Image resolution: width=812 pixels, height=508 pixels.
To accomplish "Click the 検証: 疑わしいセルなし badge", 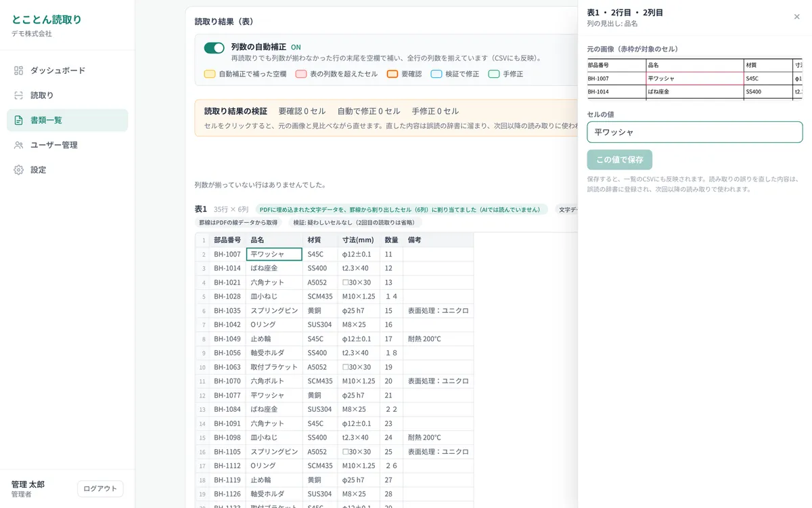I will click(355, 222).
